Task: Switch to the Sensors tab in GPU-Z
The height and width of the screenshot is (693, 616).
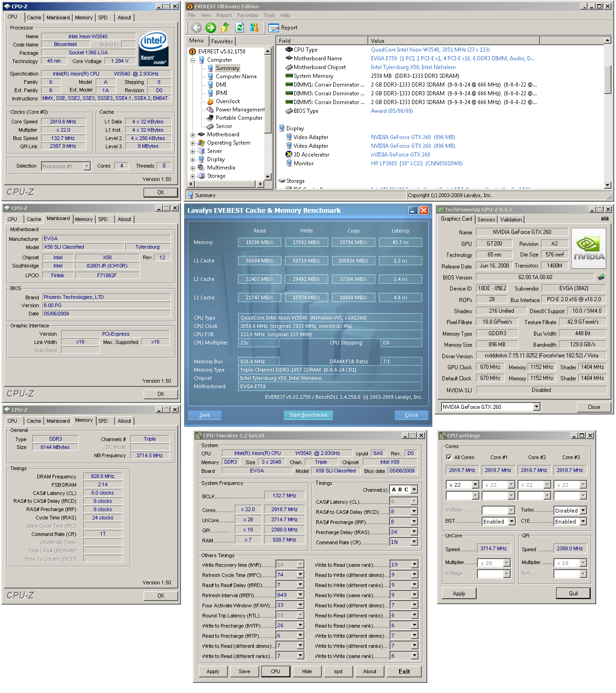Action: [x=486, y=220]
